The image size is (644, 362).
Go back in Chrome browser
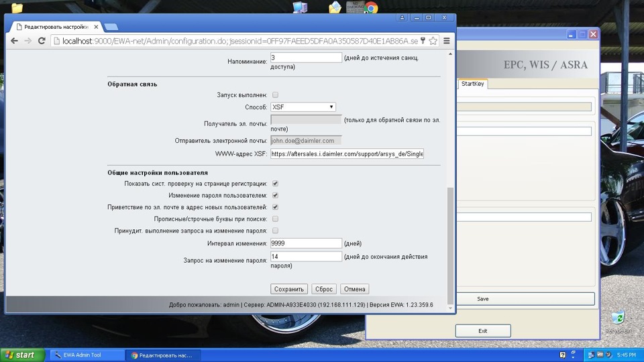pos(14,41)
